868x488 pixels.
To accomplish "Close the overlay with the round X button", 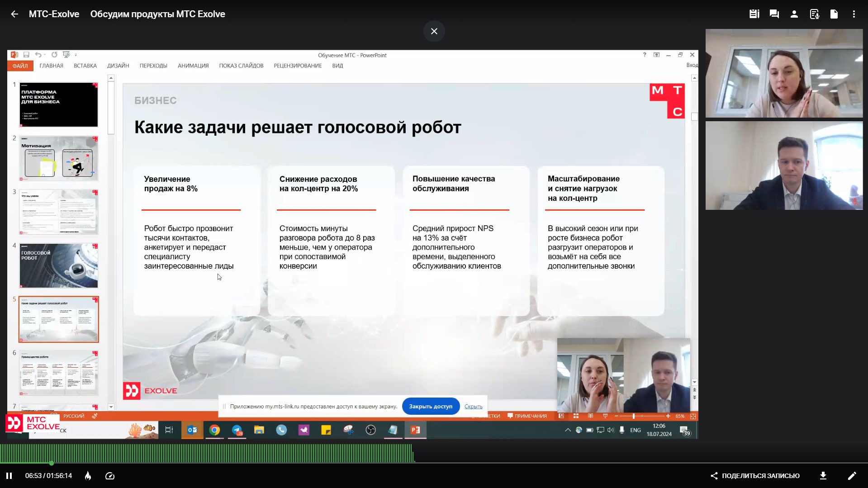I will 434,31.
